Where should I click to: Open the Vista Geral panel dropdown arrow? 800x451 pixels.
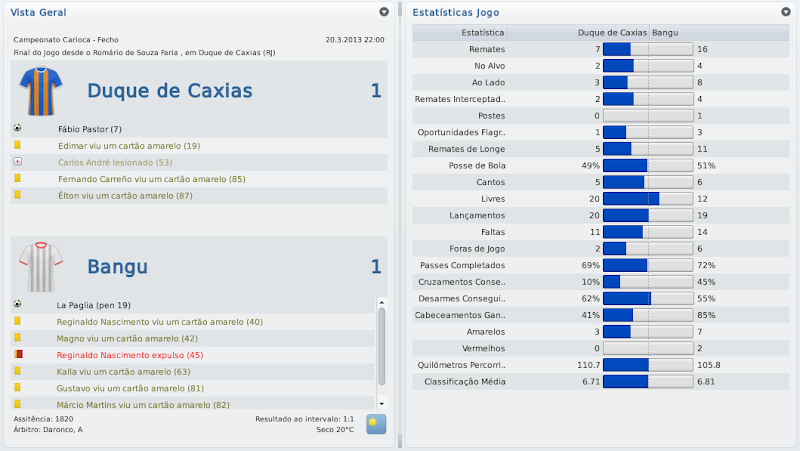pyautogui.click(x=384, y=12)
